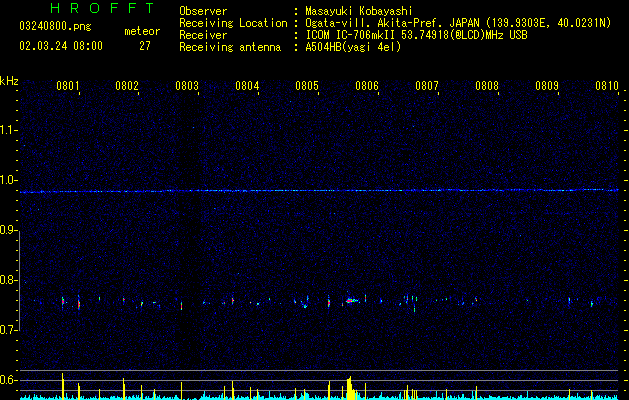The width and height of the screenshot is (629, 400).
Task: Click the HROFFT title text
Action: pos(103,8)
